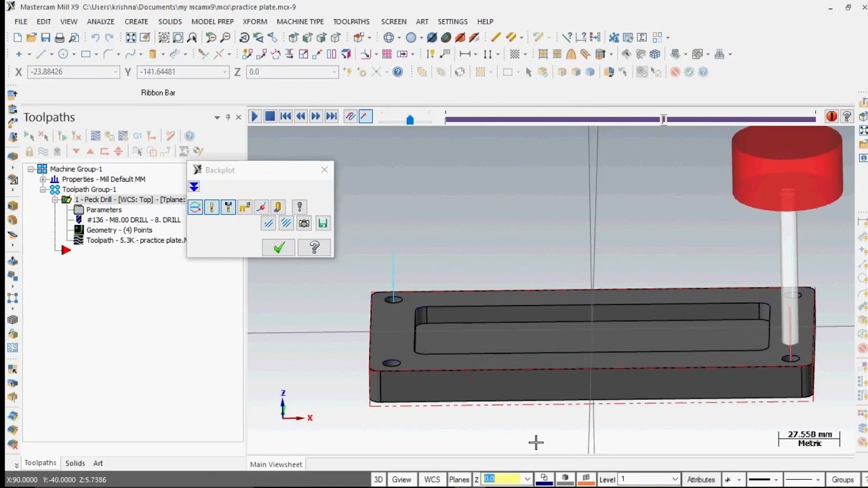Select the #136 - M8.00 DRILL tool entry
The width and height of the screenshot is (868, 488).
[134, 220]
